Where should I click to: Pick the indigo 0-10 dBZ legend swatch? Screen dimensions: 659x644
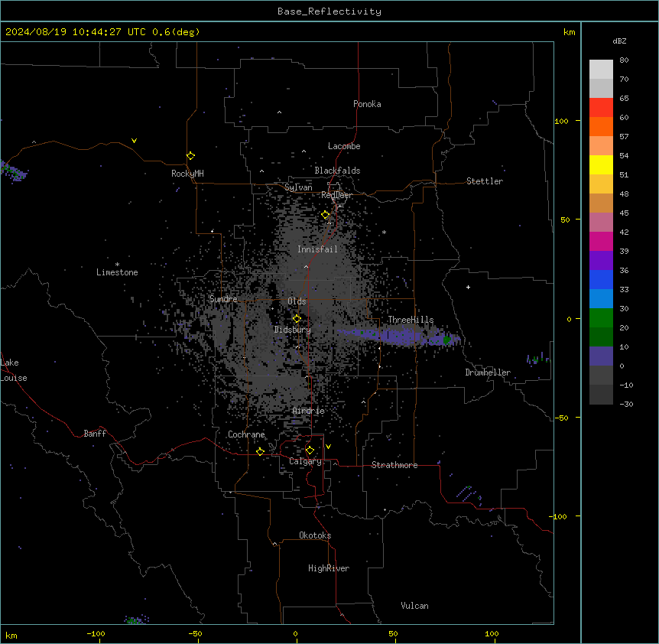tap(601, 356)
